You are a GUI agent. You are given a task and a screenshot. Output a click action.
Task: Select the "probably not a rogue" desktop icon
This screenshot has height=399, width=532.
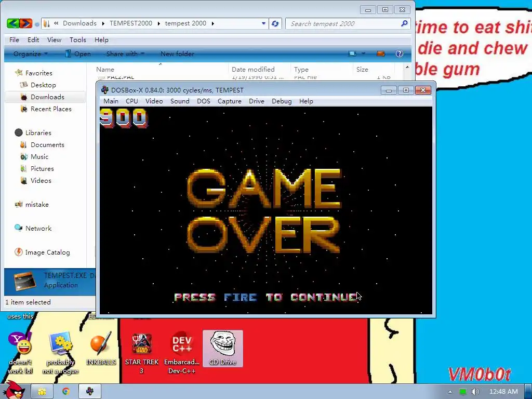pos(60,353)
